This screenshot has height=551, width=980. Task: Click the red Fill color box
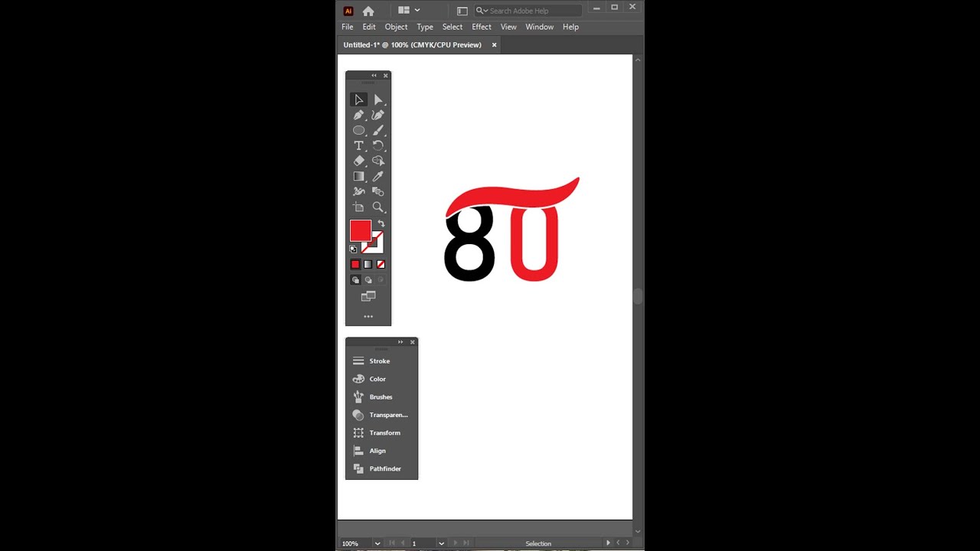[x=361, y=230]
